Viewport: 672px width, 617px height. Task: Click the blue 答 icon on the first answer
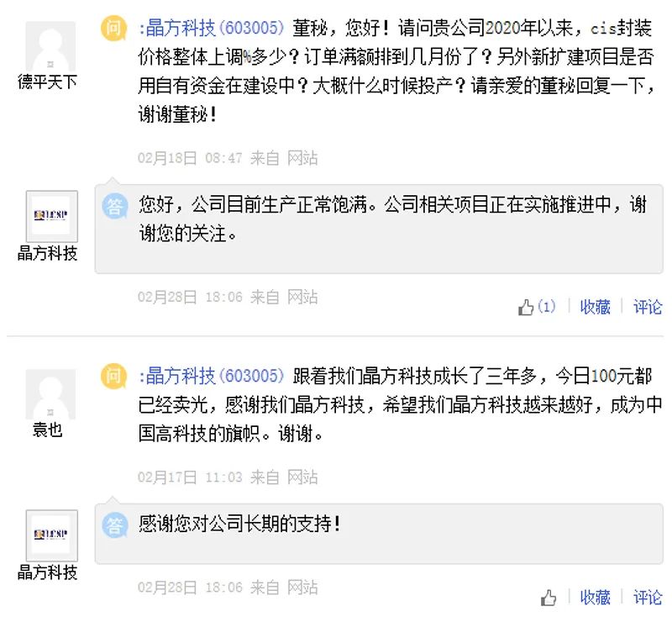tap(114, 205)
